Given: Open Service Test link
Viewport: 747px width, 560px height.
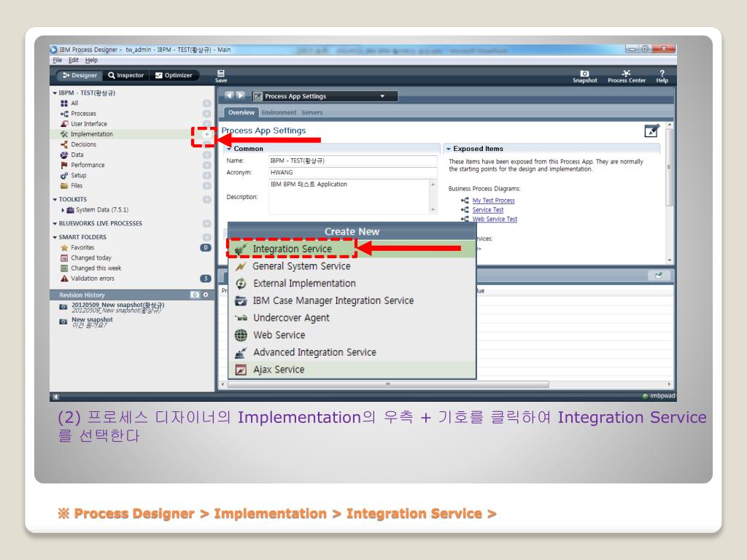Looking at the screenshot, I should tap(487, 210).
